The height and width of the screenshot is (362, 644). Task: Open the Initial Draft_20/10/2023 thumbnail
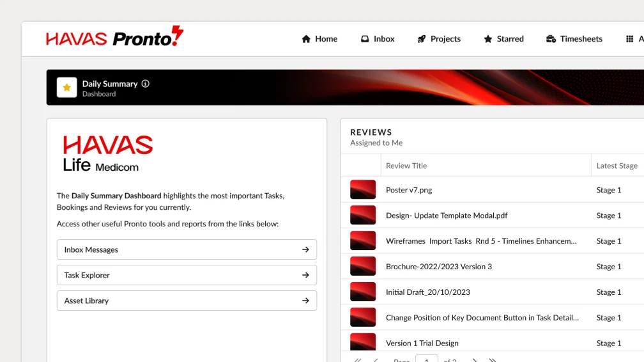363,292
